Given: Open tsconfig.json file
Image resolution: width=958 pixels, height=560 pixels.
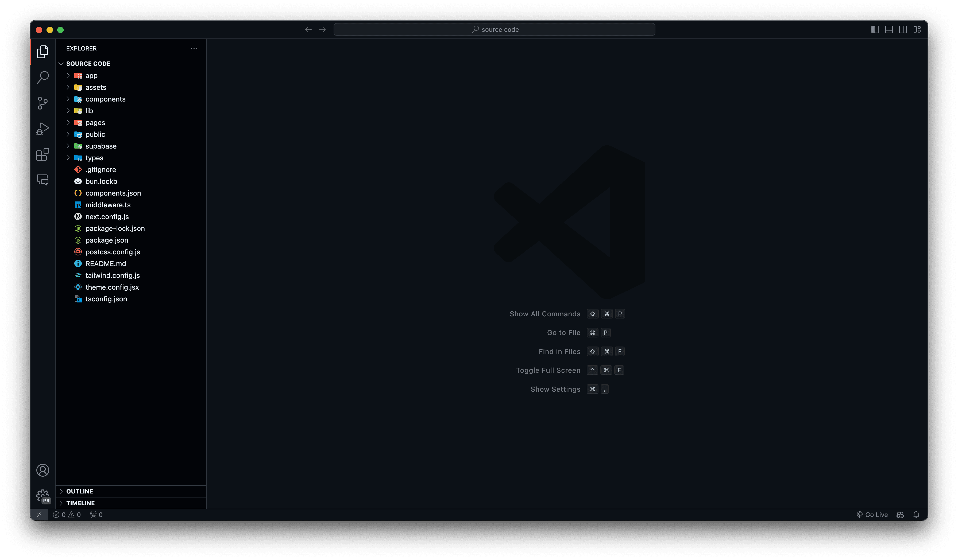Looking at the screenshot, I should [x=131, y=300].
